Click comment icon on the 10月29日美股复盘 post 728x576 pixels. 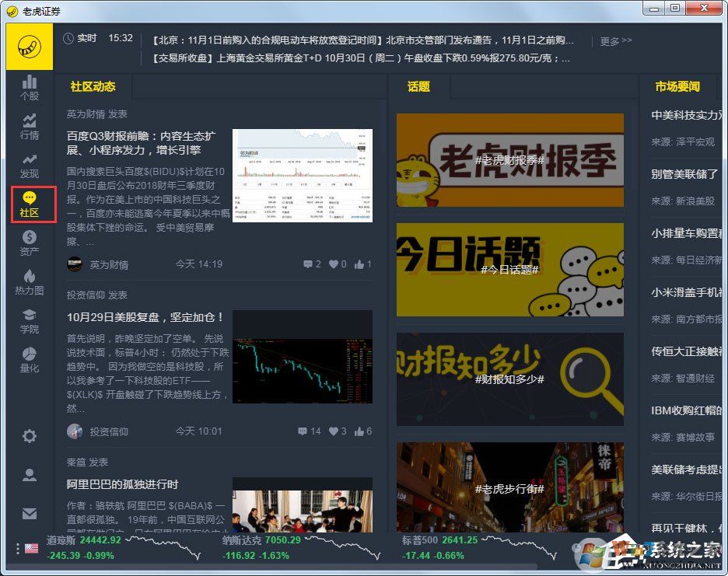coord(303,431)
